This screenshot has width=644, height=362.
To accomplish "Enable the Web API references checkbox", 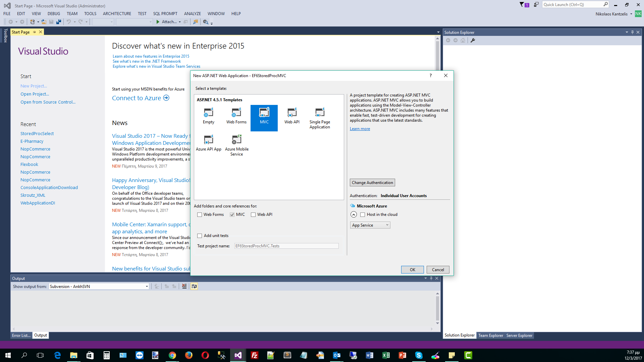I will pyautogui.click(x=253, y=215).
